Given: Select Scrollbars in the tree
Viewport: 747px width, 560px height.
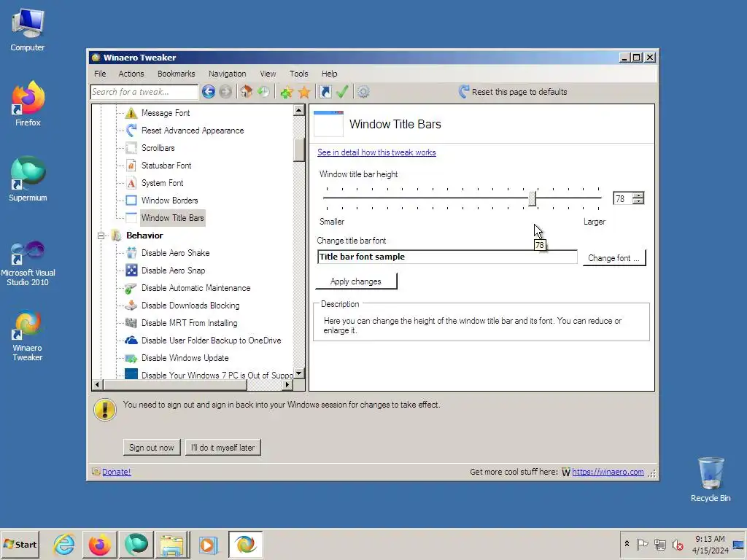Looking at the screenshot, I should click(x=158, y=148).
